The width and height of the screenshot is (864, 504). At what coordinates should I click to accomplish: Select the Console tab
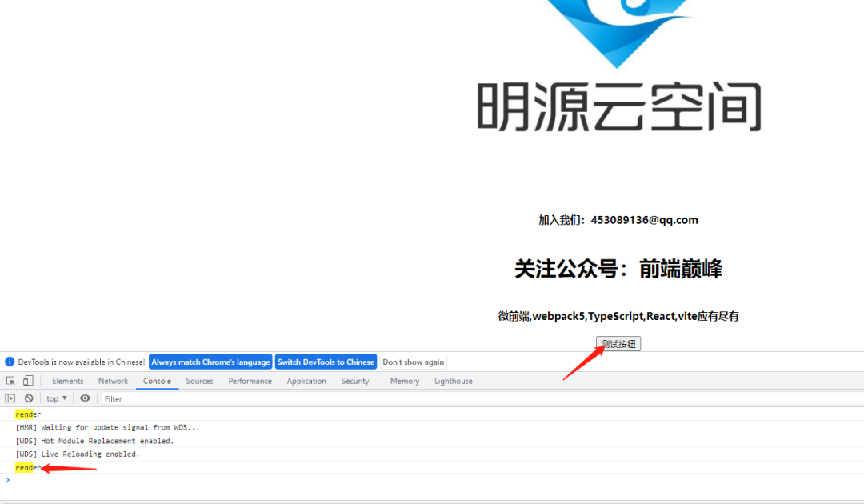tap(157, 381)
